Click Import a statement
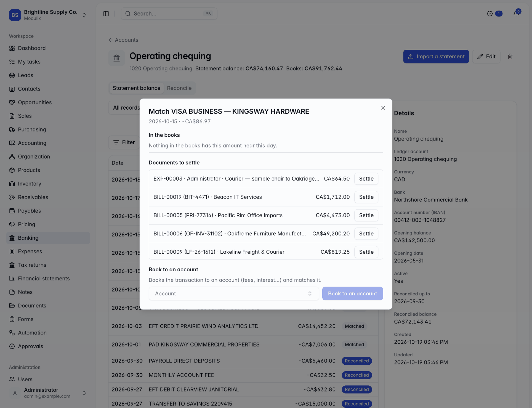This screenshot has width=532, height=408. point(436,57)
